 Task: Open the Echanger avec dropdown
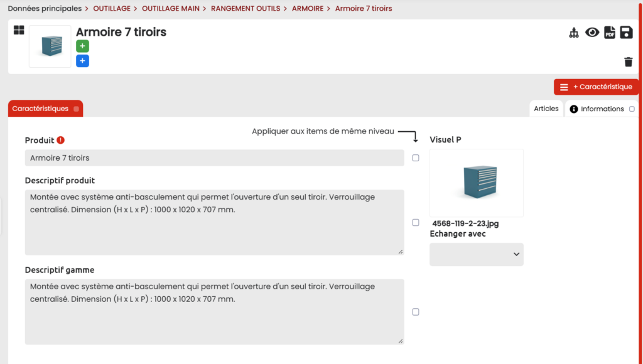click(476, 254)
